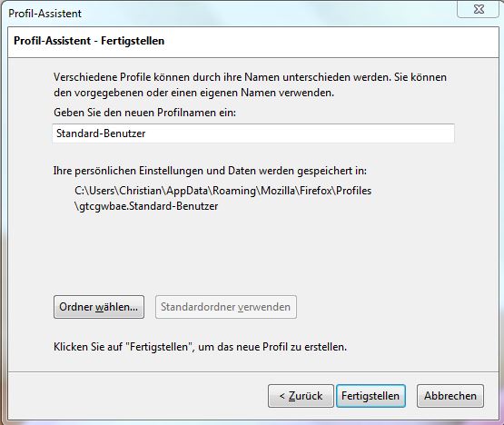Click the word Roaming in the profile path
The image size is (504, 425).
(x=234, y=191)
